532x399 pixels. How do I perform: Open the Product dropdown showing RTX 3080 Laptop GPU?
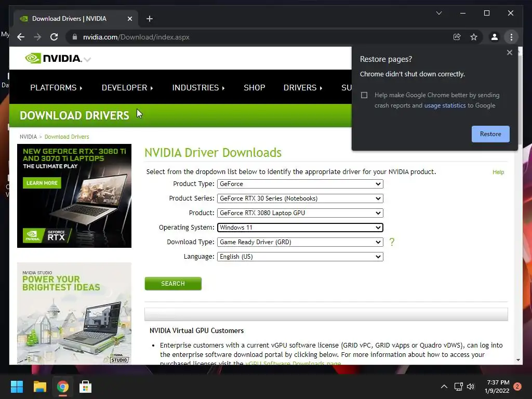click(x=300, y=213)
